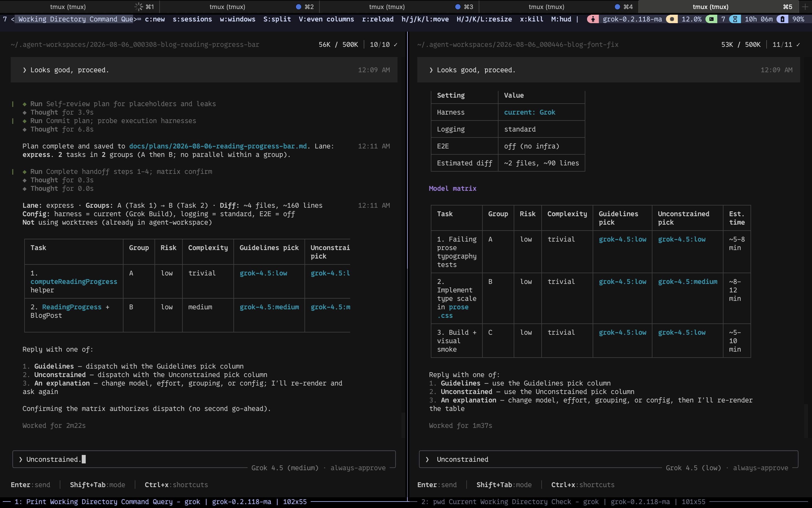This screenshot has width=812, height=508.
Task: Click the Worked for 2m22s text in the left pane
Action: click(x=54, y=426)
